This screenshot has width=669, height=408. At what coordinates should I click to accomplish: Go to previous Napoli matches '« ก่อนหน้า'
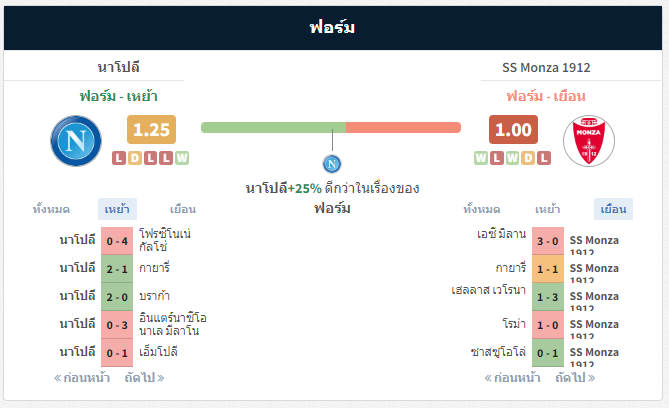[x=80, y=378]
